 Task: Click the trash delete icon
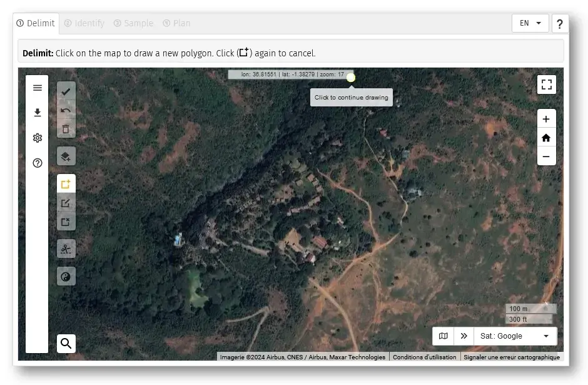pos(66,130)
